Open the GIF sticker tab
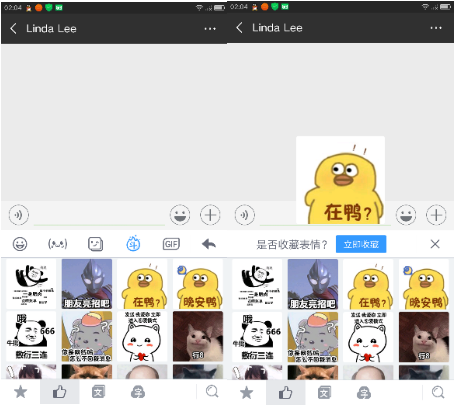This screenshot has width=454, height=419. pos(171,244)
